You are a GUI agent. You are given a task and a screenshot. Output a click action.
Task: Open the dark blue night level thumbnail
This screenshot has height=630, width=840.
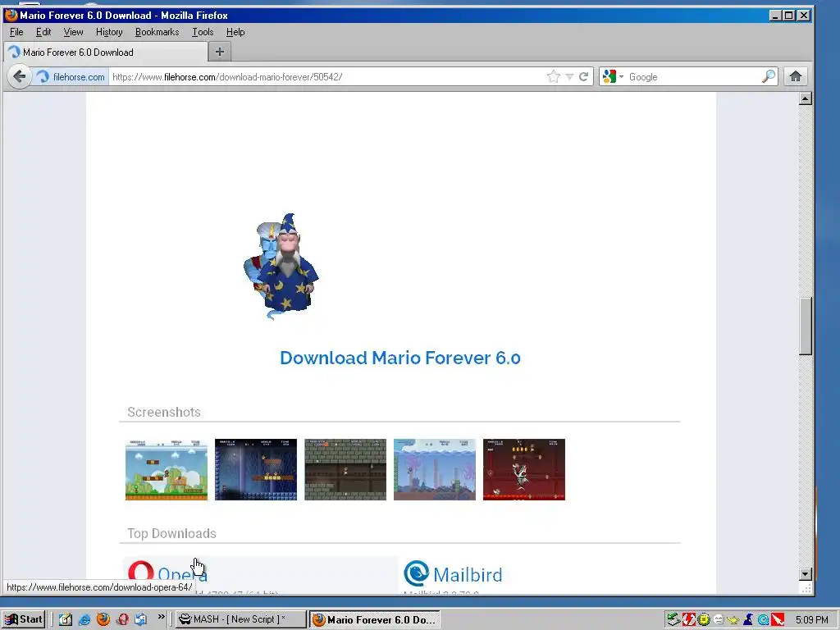[x=256, y=469]
